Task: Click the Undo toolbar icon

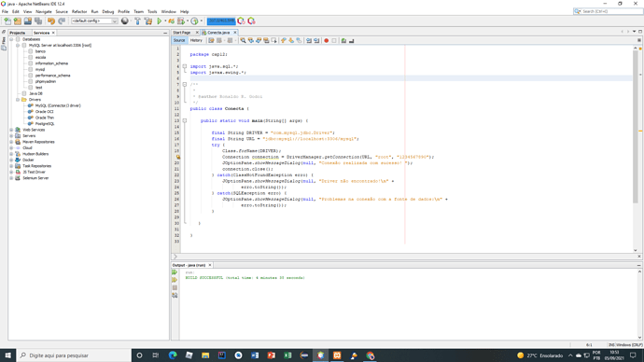Action: pyautogui.click(x=51, y=21)
